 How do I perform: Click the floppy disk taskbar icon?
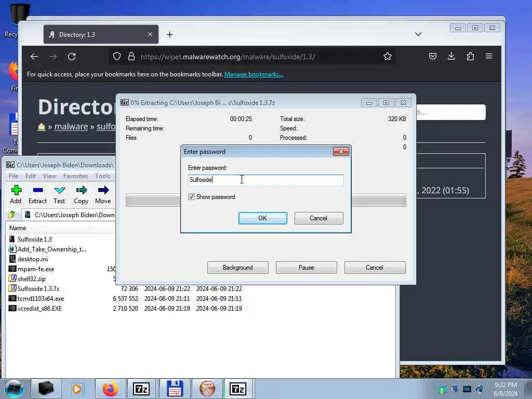[175, 389]
